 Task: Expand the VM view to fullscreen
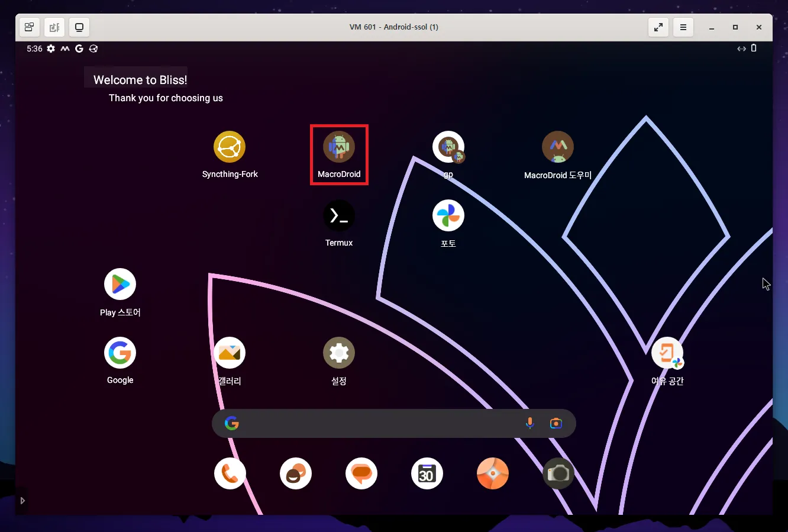click(658, 27)
